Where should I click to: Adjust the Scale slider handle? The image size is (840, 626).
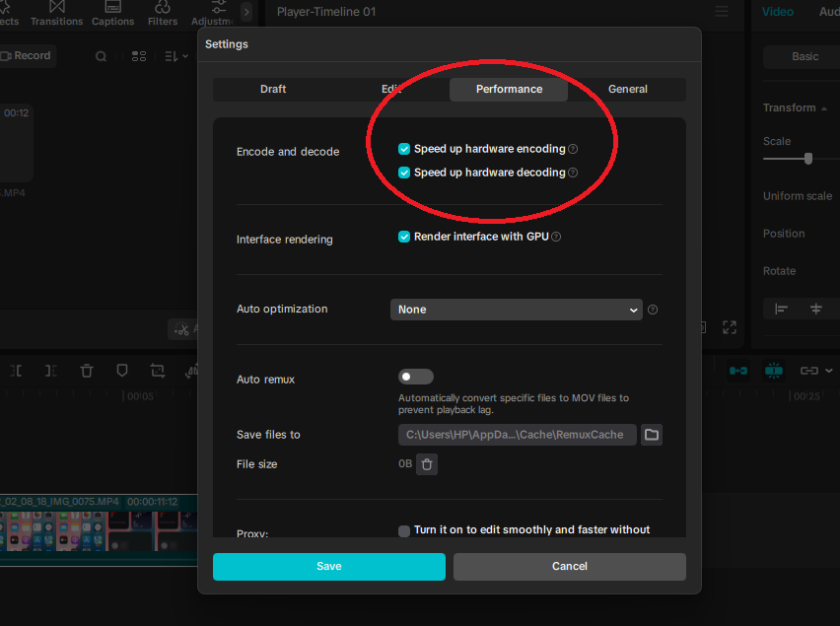pos(808,159)
